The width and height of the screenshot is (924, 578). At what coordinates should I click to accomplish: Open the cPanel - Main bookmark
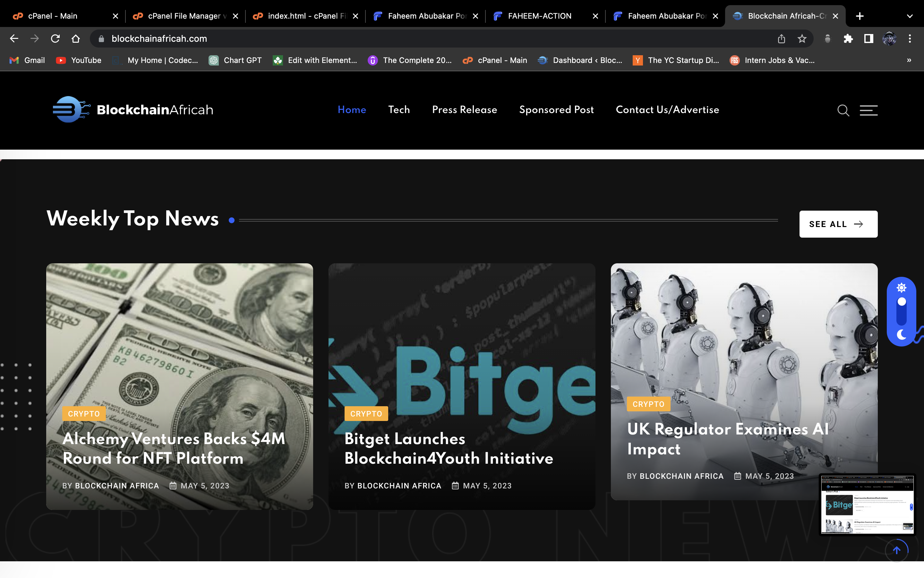495,60
